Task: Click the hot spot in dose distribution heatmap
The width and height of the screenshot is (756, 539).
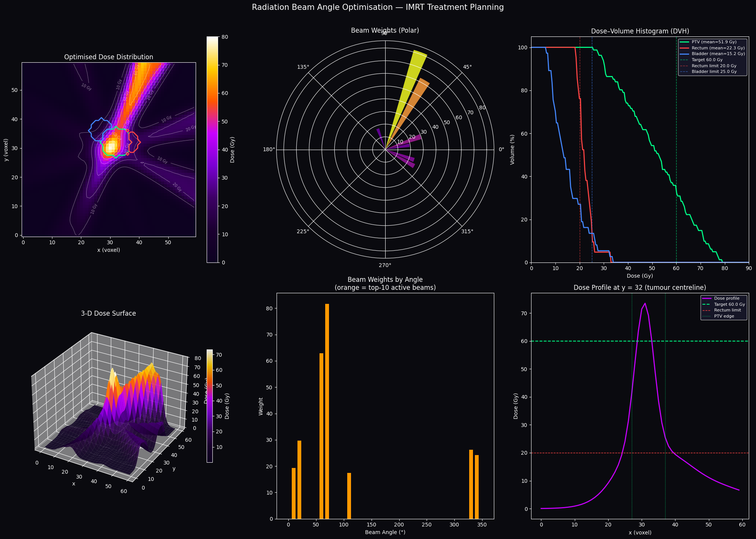Action: tap(111, 147)
